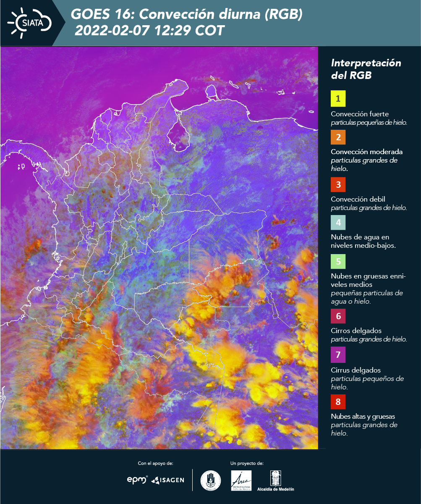Image resolution: width=421 pixels, height=504 pixels.
Task: Click the "Con el apoyo de:" footer text
Action: coord(155,463)
